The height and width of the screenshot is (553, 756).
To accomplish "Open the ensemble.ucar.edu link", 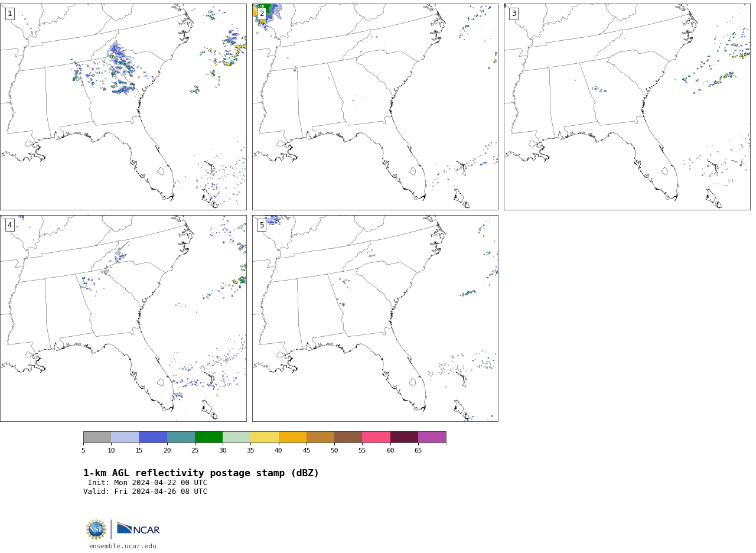I will [x=123, y=546].
